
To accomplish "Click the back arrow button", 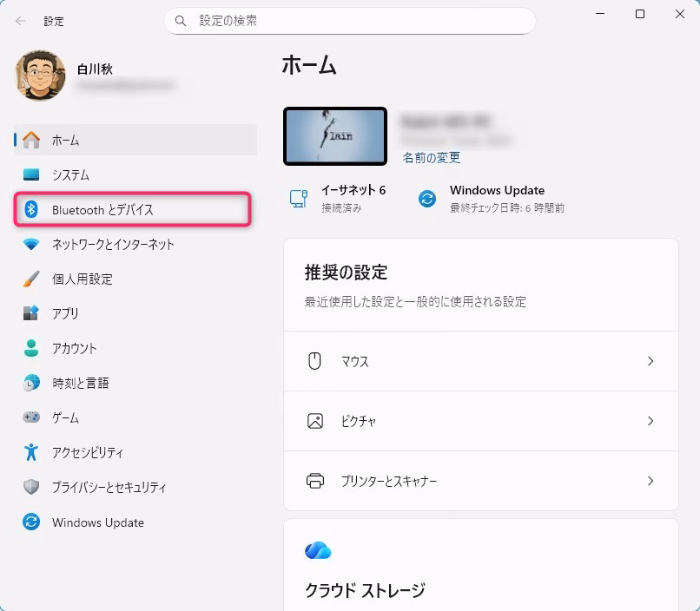I will tap(21, 20).
